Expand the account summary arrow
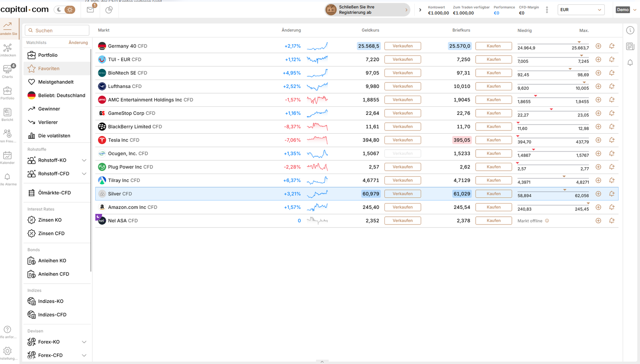Image resolution: width=640 pixels, height=364 pixels. click(x=420, y=10)
